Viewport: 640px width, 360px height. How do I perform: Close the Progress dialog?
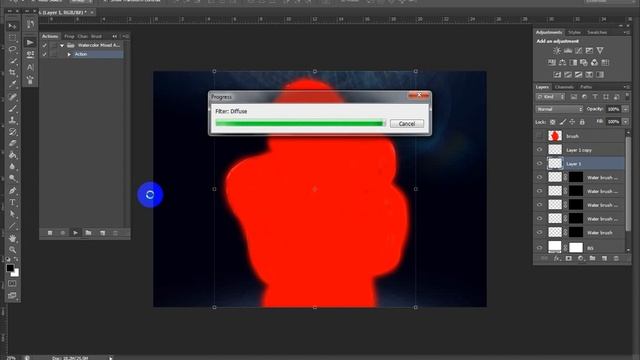(x=419, y=96)
